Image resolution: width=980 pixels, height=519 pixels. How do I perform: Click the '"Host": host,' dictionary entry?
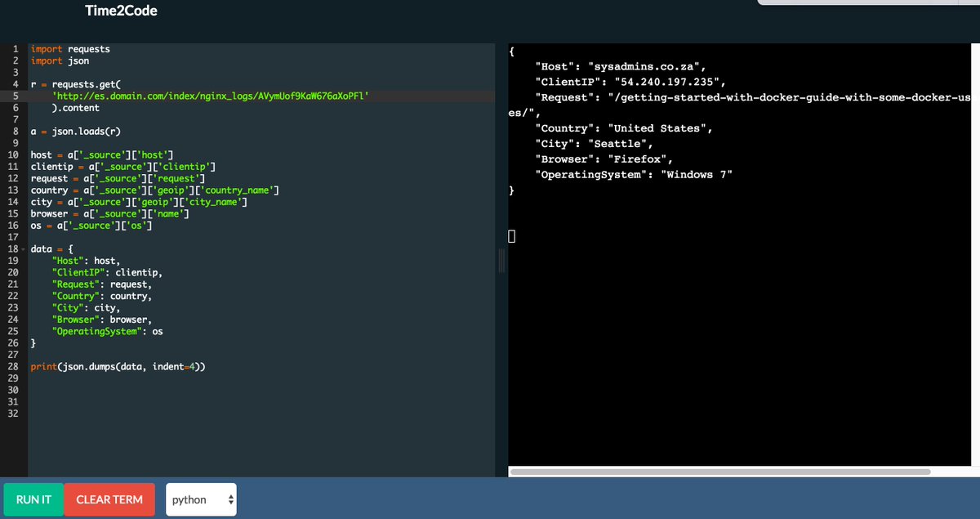(87, 261)
